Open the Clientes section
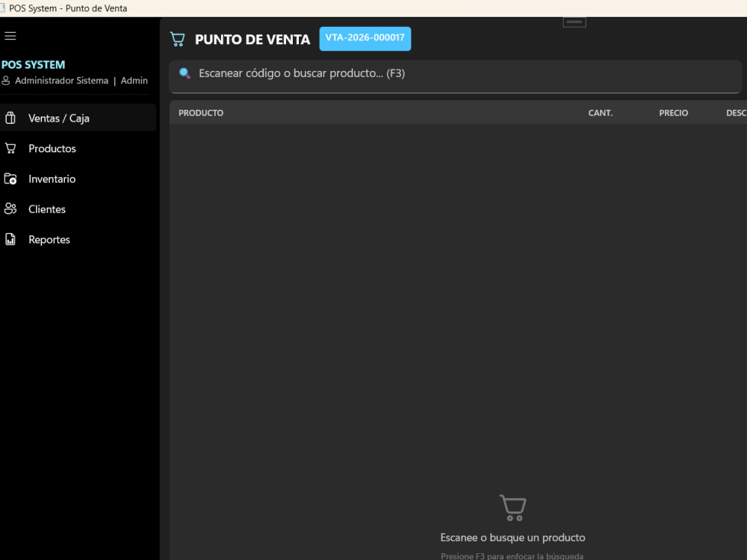This screenshot has width=747, height=560. (x=78, y=209)
